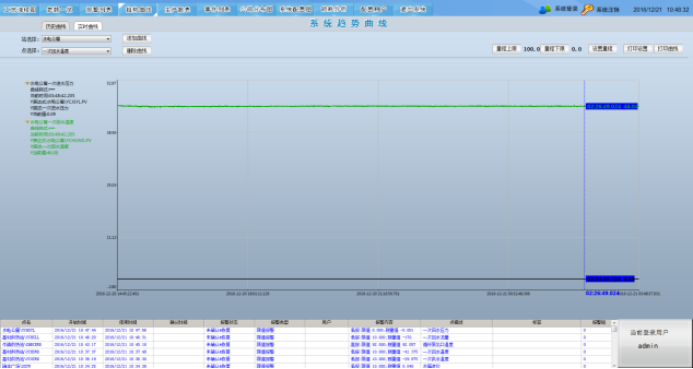This screenshot has width=693, height=369.
Task: Click the blue cursor time marker on chart
Action: pyautogui.click(x=602, y=293)
